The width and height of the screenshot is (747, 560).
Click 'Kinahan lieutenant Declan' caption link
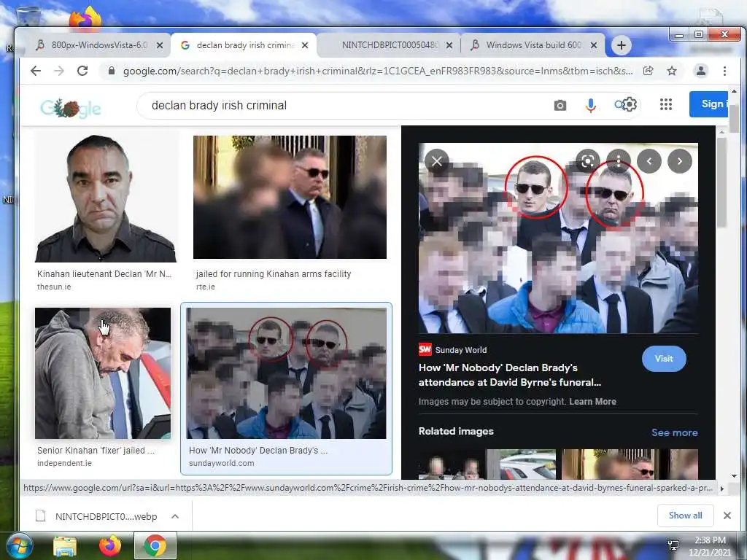[x=104, y=274]
